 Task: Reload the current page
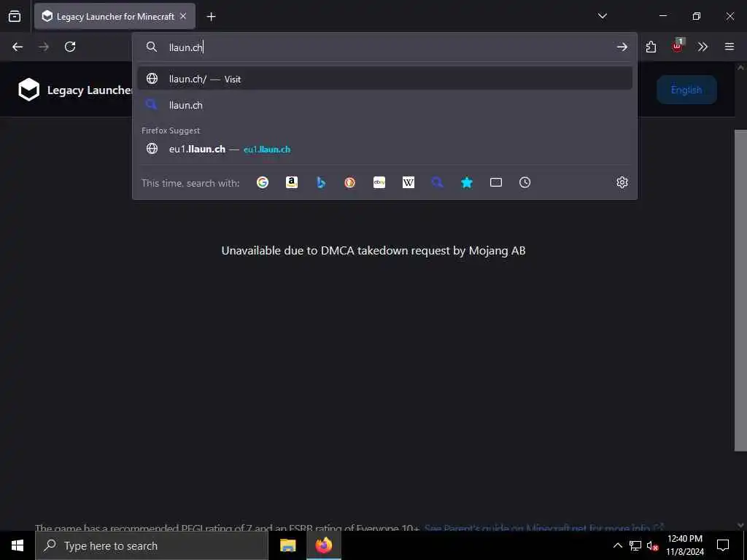click(70, 47)
